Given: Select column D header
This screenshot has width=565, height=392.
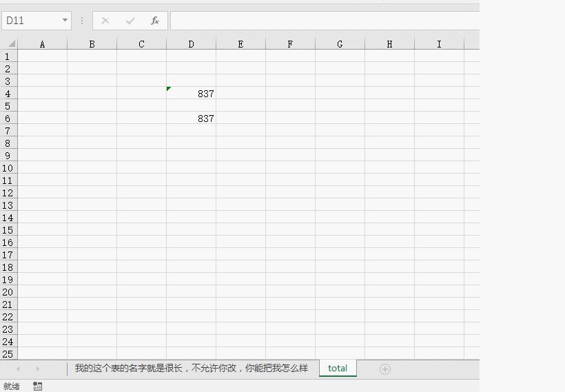Looking at the screenshot, I should tap(191, 44).
